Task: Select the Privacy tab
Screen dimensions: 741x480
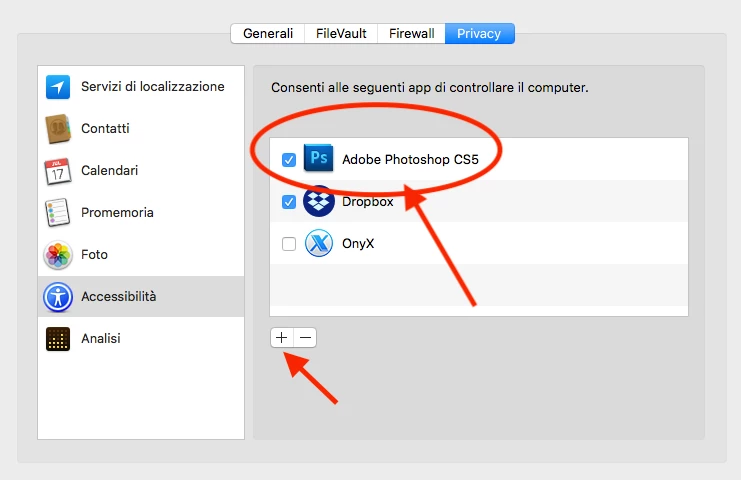Action: pos(479,34)
